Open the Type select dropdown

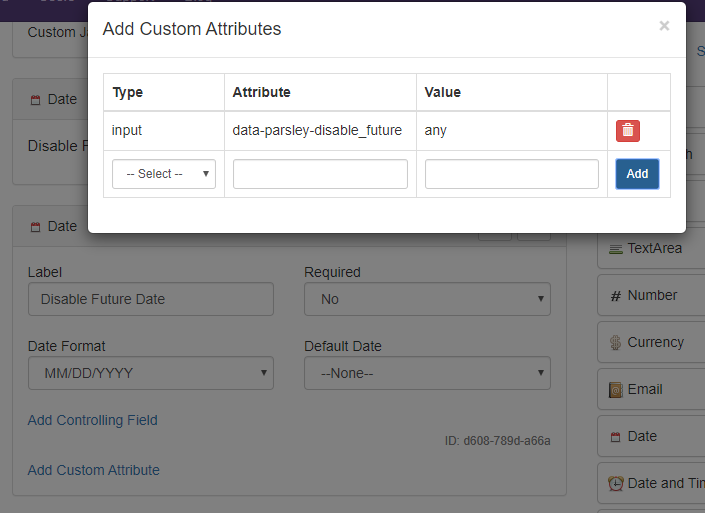(164, 174)
